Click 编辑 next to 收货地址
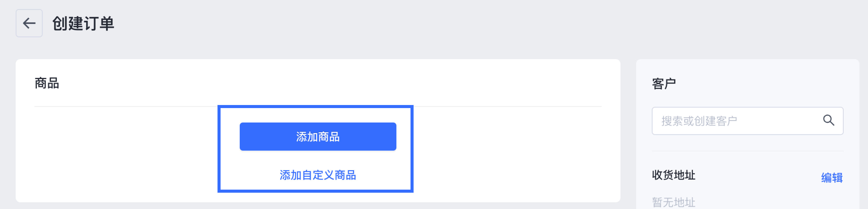 point(831,177)
